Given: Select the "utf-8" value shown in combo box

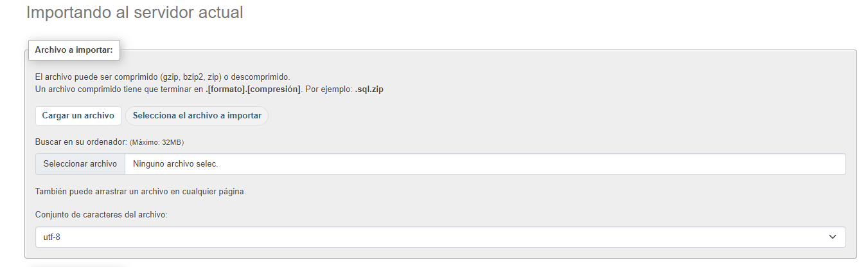Looking at the screenshot, I should [51, 237].
